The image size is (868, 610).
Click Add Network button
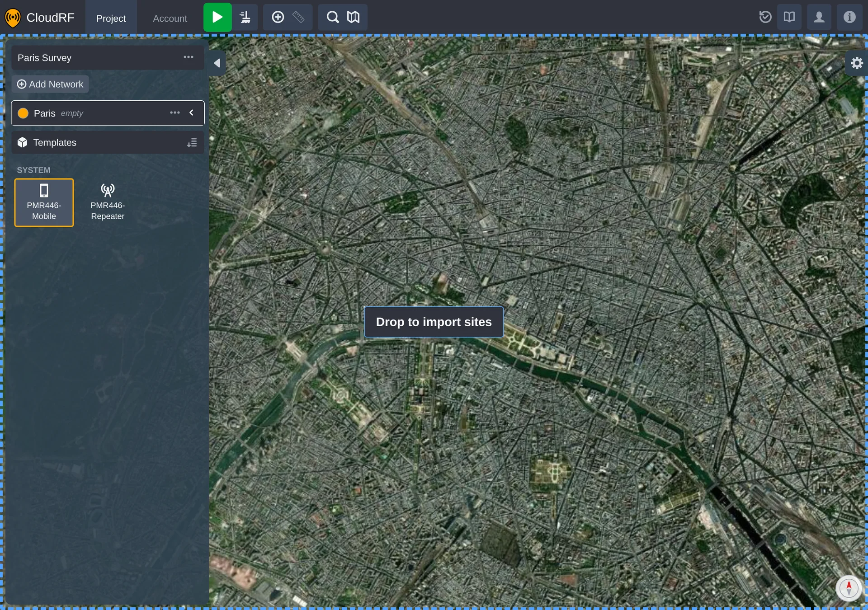[50, 84]
